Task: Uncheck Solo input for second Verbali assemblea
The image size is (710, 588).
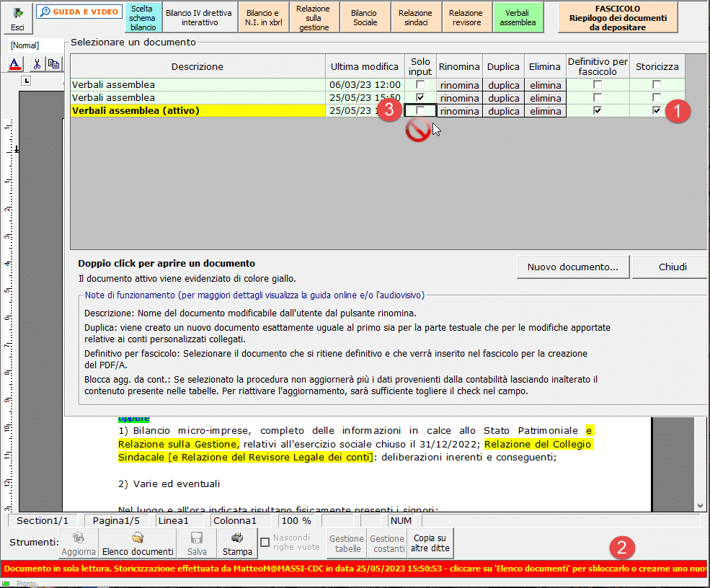Action: (x=420, y=97)
